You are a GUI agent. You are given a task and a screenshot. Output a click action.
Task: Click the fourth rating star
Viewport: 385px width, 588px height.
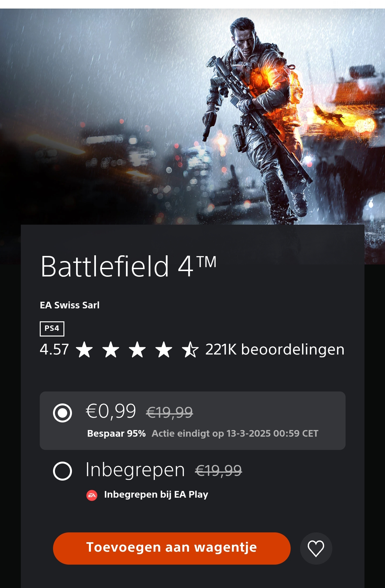click(x=164, y=350)
